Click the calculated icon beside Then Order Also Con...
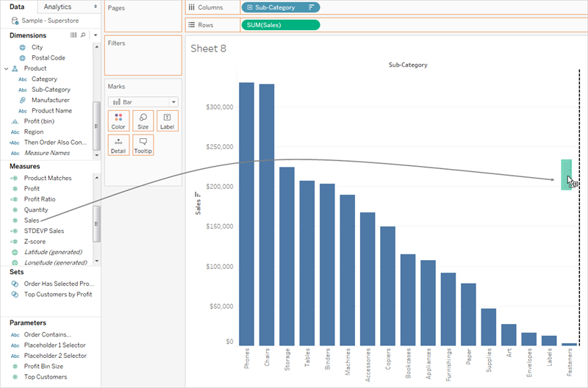This screenshot has height=388, width=588. 15,143
